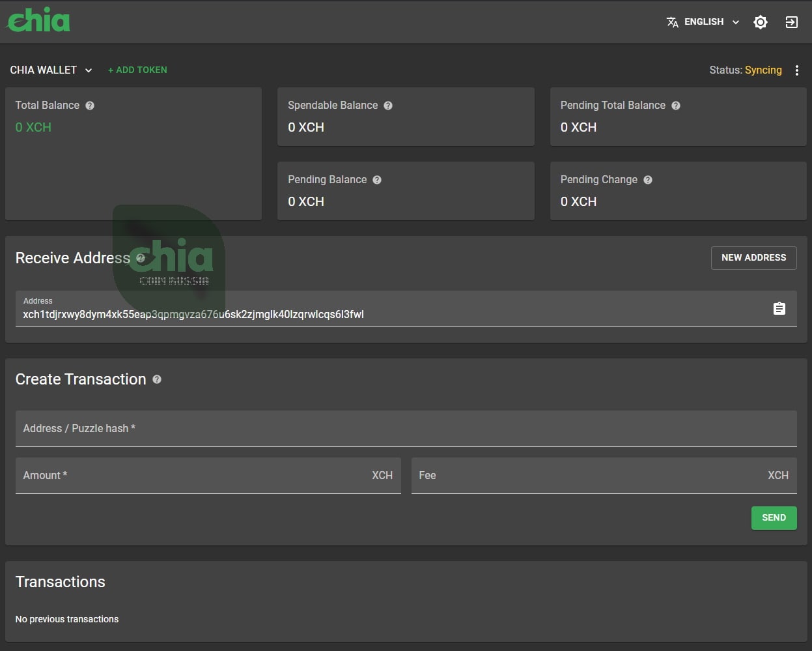Toggle dark mode brightness icon
812x651 pixels.
click(x=761, y=22)
